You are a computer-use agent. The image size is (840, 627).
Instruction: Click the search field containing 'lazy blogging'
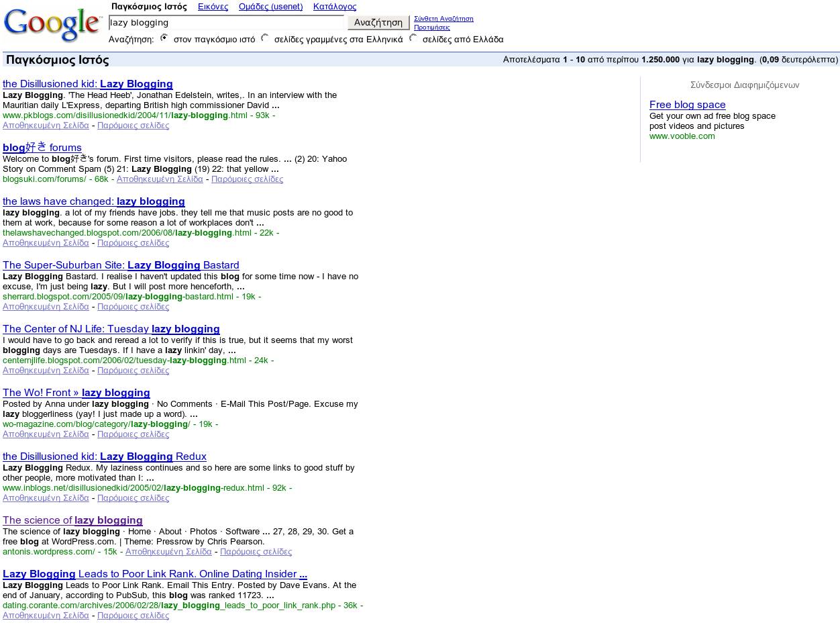(x=226, y=23)
